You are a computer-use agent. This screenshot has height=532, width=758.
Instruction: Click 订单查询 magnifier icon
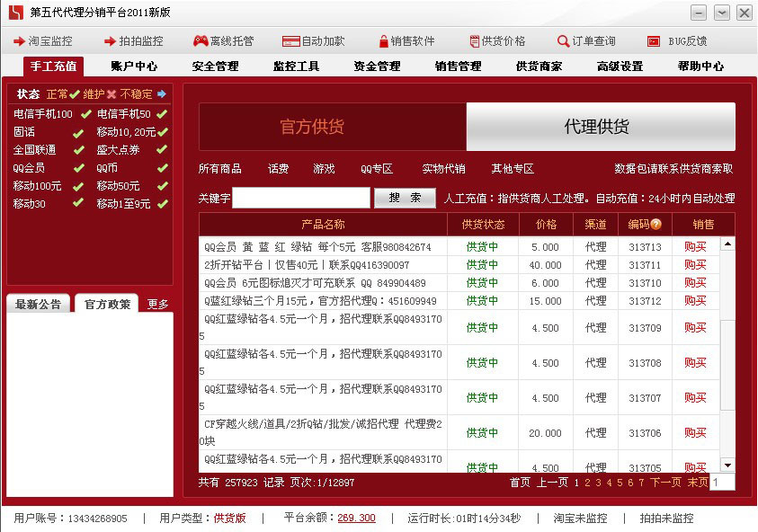[563, 41]
